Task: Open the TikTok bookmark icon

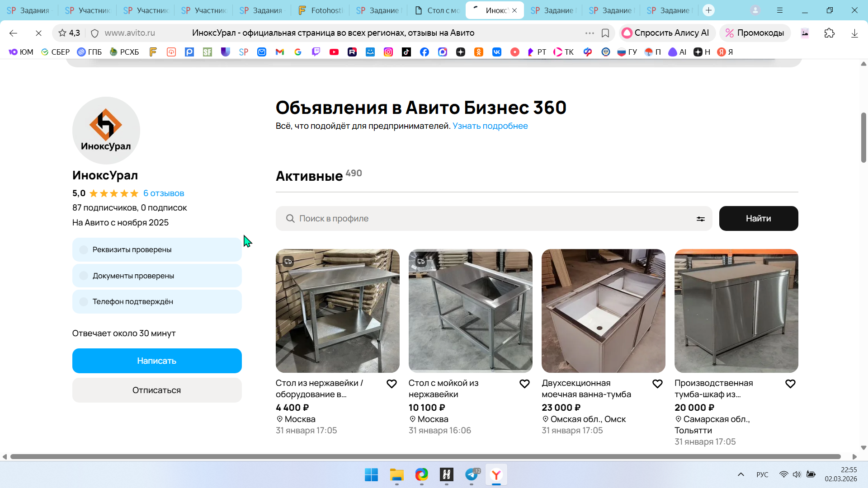Action: [406, 52]
